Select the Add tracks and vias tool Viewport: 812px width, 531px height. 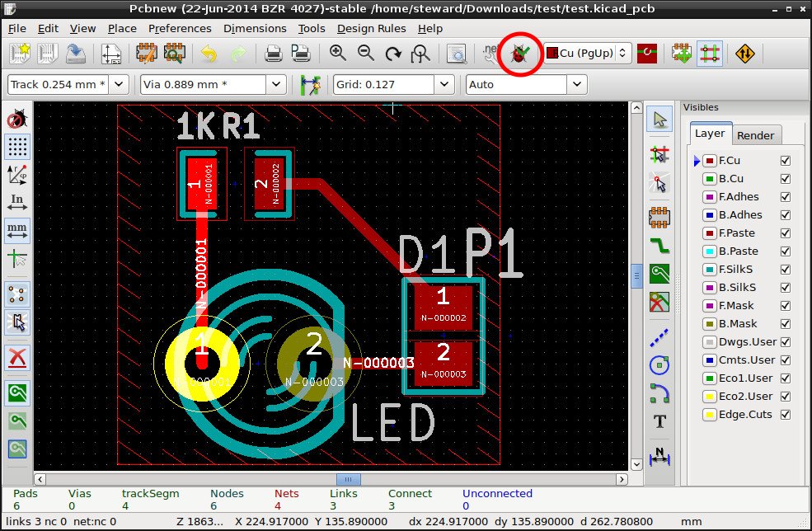click(659, 245)
